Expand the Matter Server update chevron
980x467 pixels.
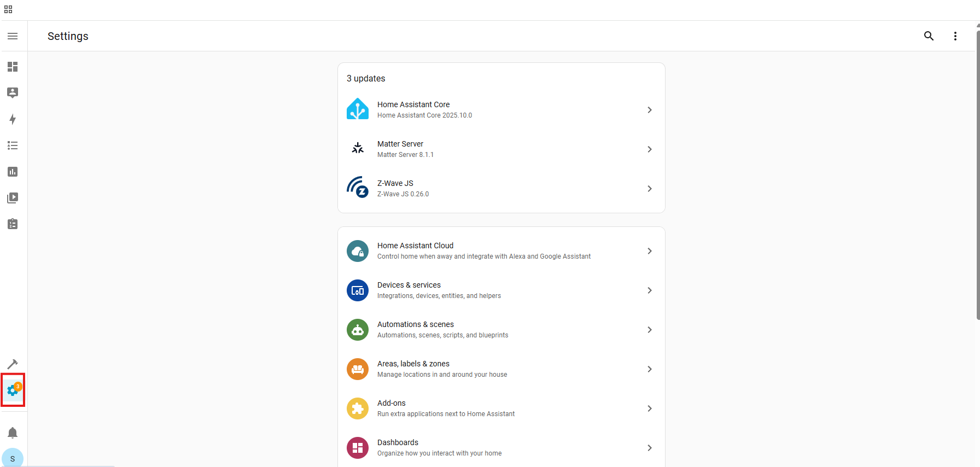[x=649, y=149]
